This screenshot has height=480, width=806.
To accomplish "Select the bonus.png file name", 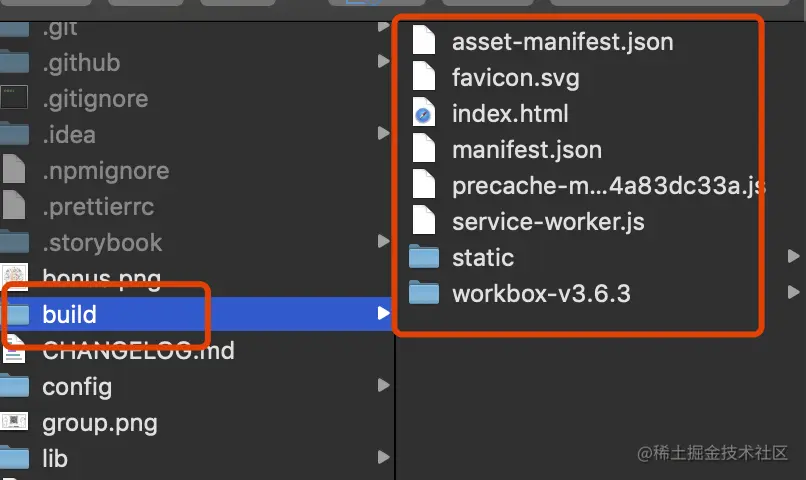I will point(101,279).
